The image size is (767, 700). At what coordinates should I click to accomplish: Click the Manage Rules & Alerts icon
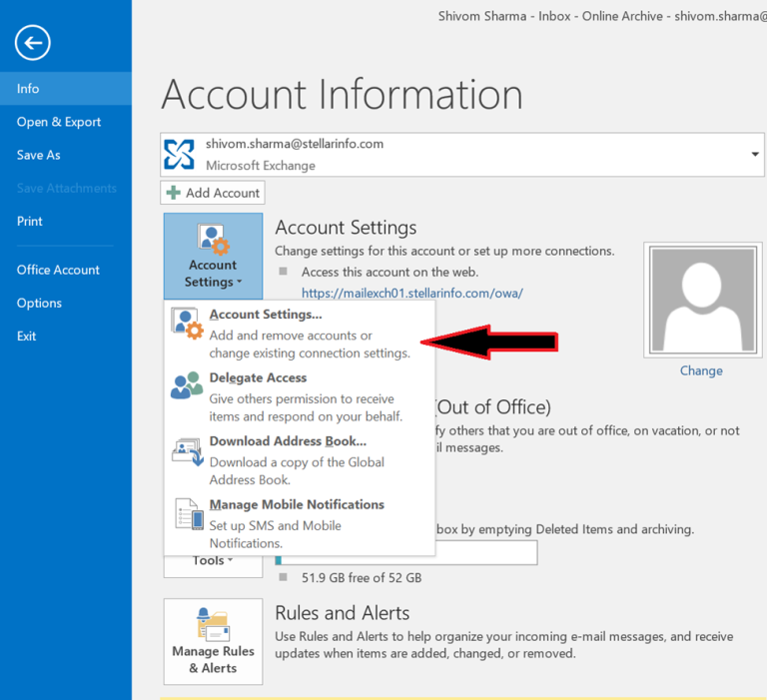tap(214, 624)
